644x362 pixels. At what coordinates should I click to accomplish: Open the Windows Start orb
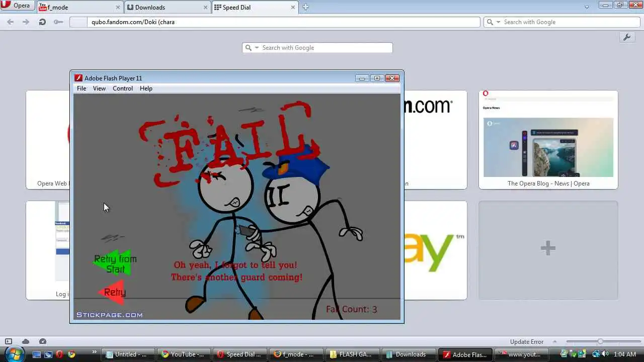coord(14,354)
